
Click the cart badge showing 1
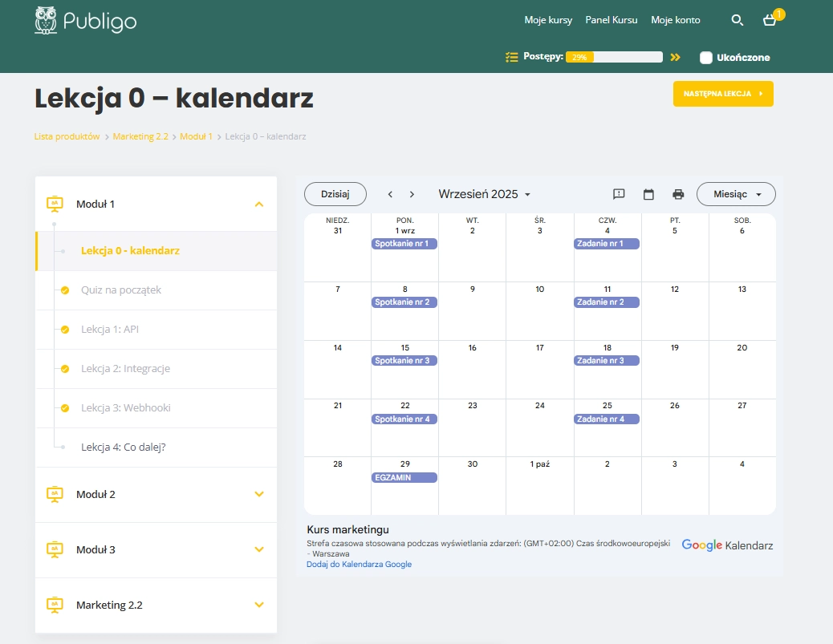pos(778,14)
